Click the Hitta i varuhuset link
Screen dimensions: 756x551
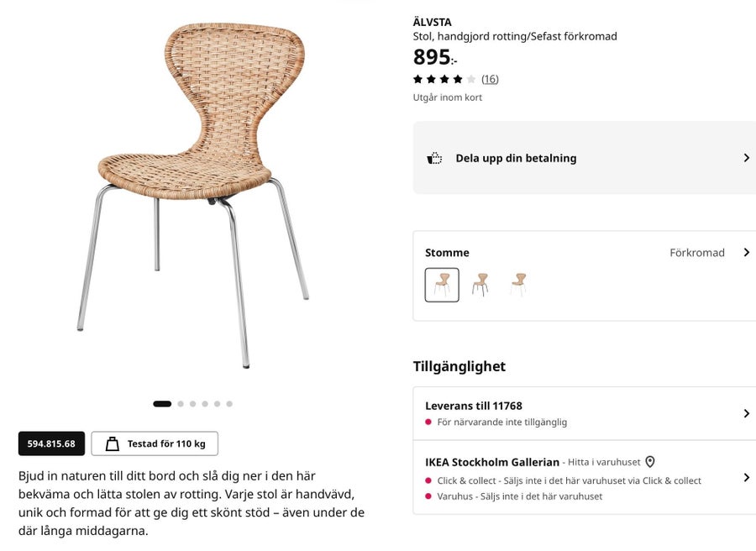604,462
